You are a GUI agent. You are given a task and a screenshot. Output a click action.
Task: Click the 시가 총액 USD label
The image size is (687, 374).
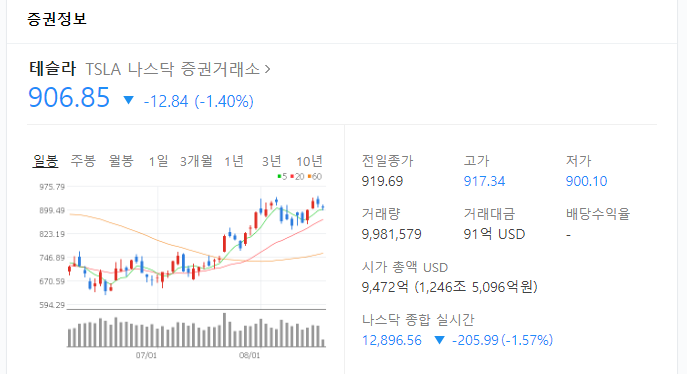pos(405,267)
